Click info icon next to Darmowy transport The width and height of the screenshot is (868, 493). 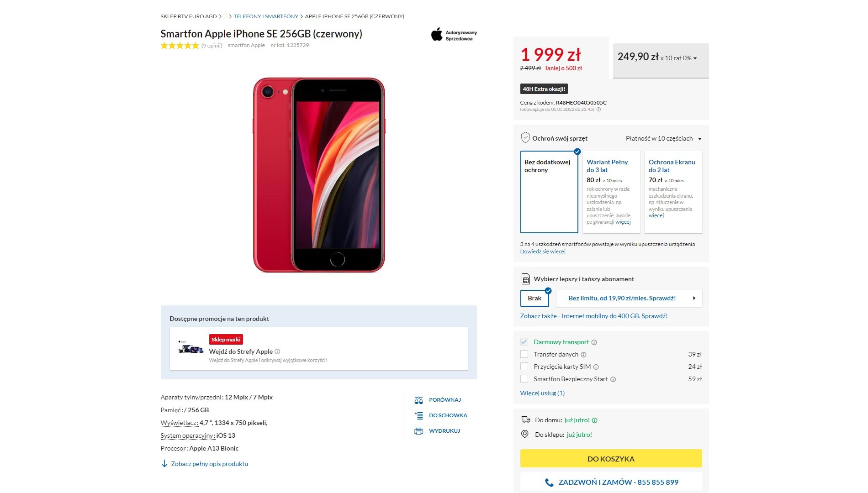pos(594,342)
